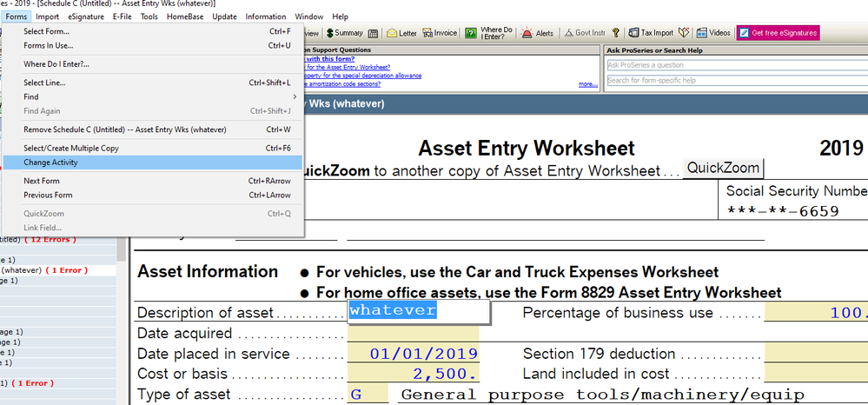Click the QuickZoom button on worksheet
Image resolution: width=868 pixels, height=405 pixels.
[723, 168]
